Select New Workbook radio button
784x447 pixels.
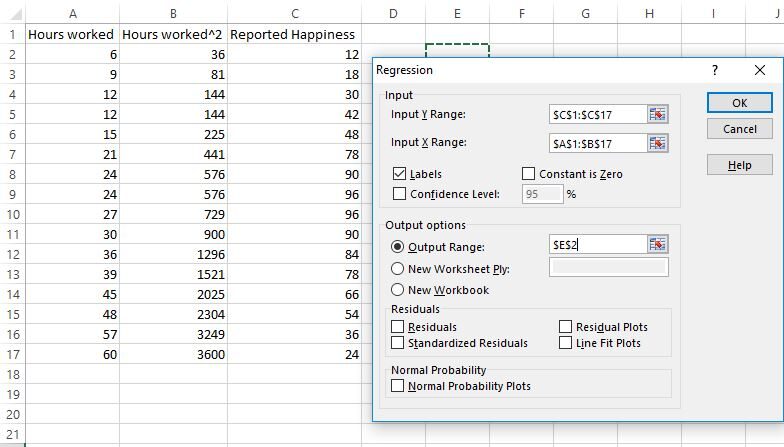398,290
